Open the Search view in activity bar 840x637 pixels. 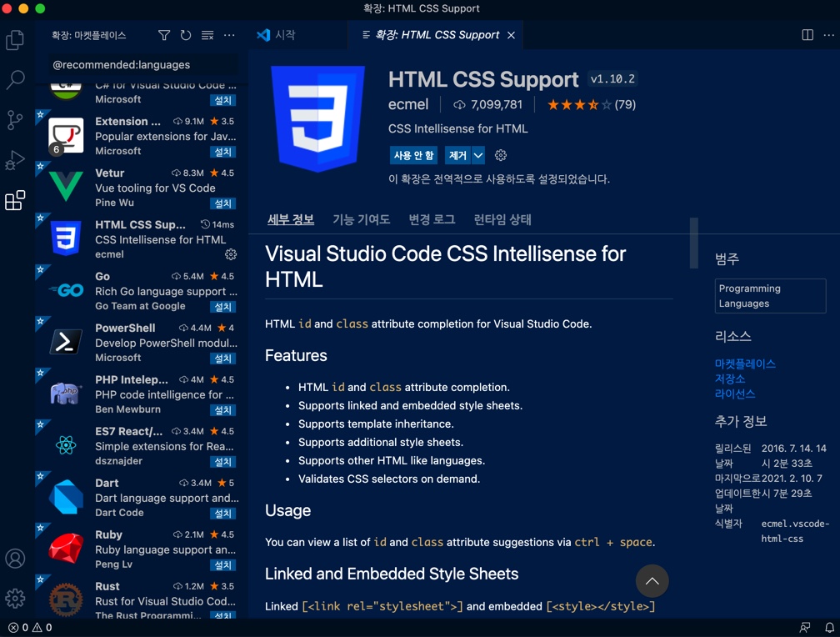pos(15,79)
